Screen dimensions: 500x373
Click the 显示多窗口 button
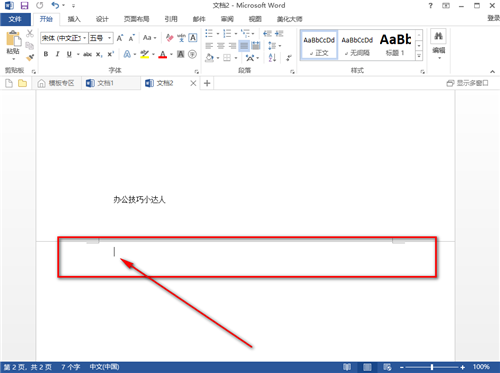(x=467, y=83)
